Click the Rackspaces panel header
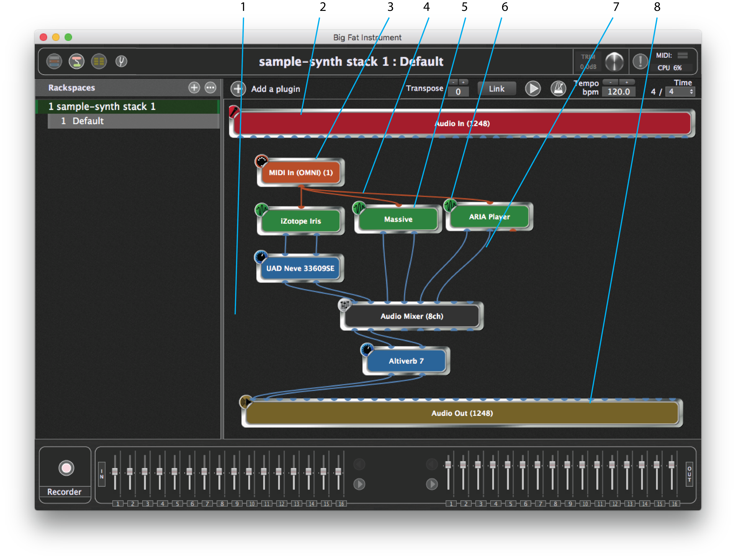 (x=128, y=88)
